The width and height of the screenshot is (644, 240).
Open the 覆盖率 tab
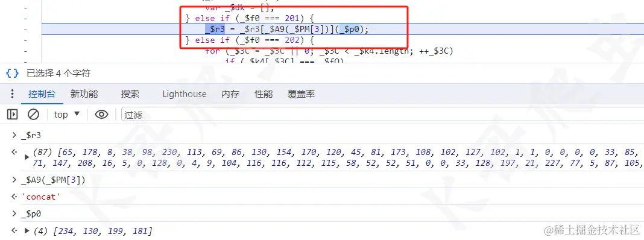[301, 93]
